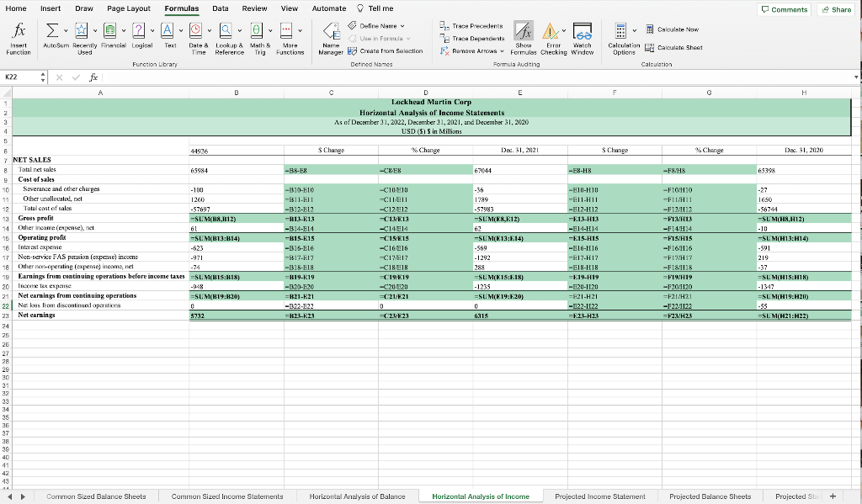This screenshot has height=504, width=862.
Task: Open the Comments panel
Action: point(784,8)
